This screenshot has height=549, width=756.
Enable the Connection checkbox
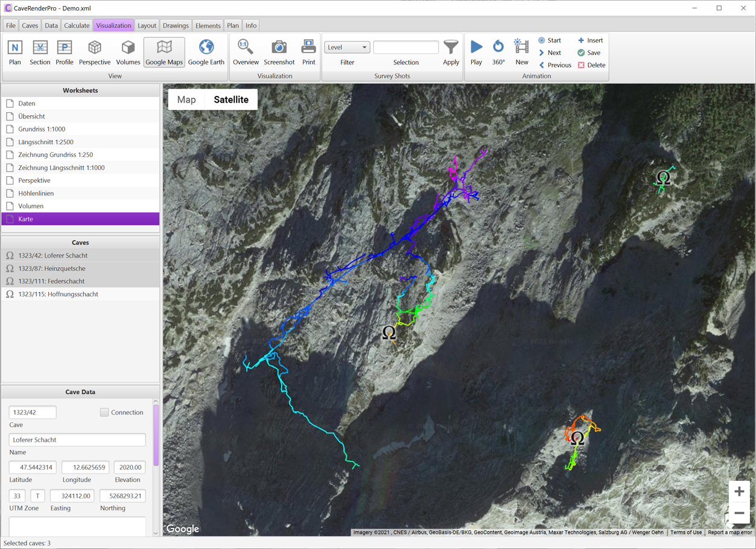pyautogui.click(x=104, y=413)
